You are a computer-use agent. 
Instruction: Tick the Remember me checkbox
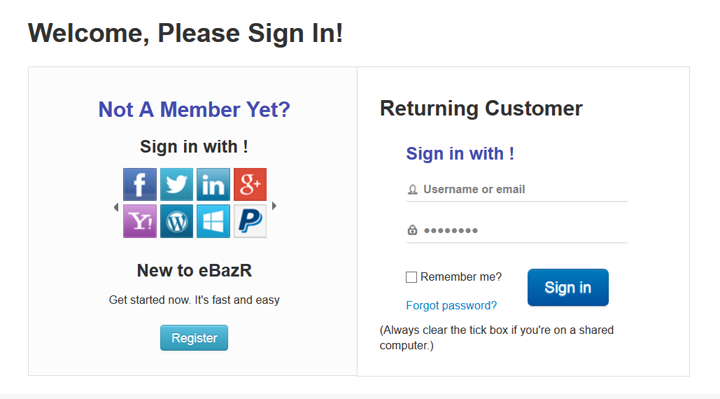point(411,277)
